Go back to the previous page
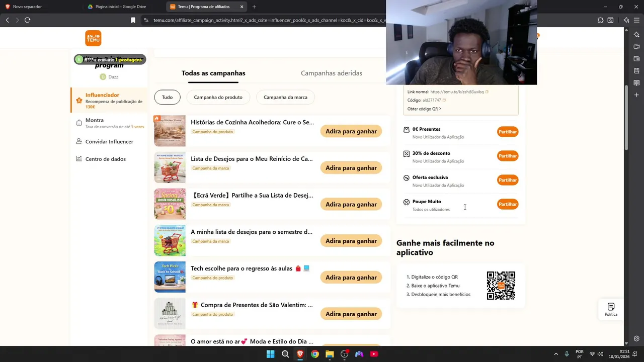This screenshot has height=362, width=644. (x=7, y=20)
